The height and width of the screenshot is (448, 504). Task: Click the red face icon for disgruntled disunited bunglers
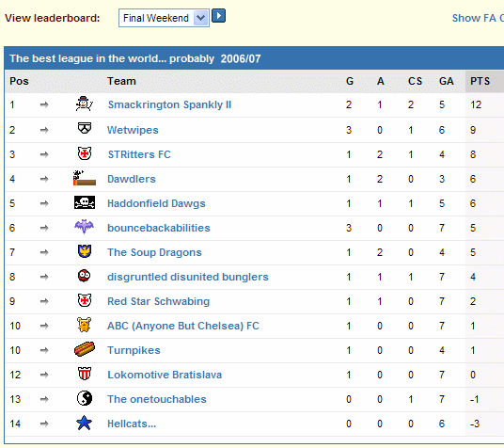click(x=85, y=276)
